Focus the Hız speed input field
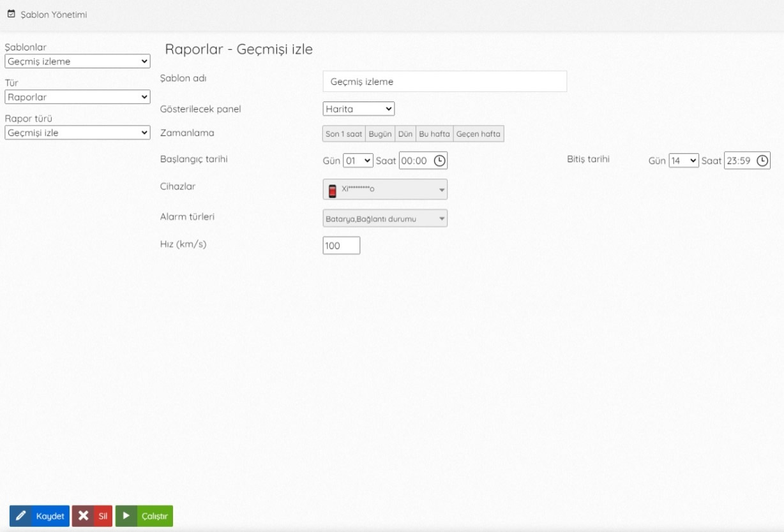Screen dimensions: 784x532 coord(341,246)
